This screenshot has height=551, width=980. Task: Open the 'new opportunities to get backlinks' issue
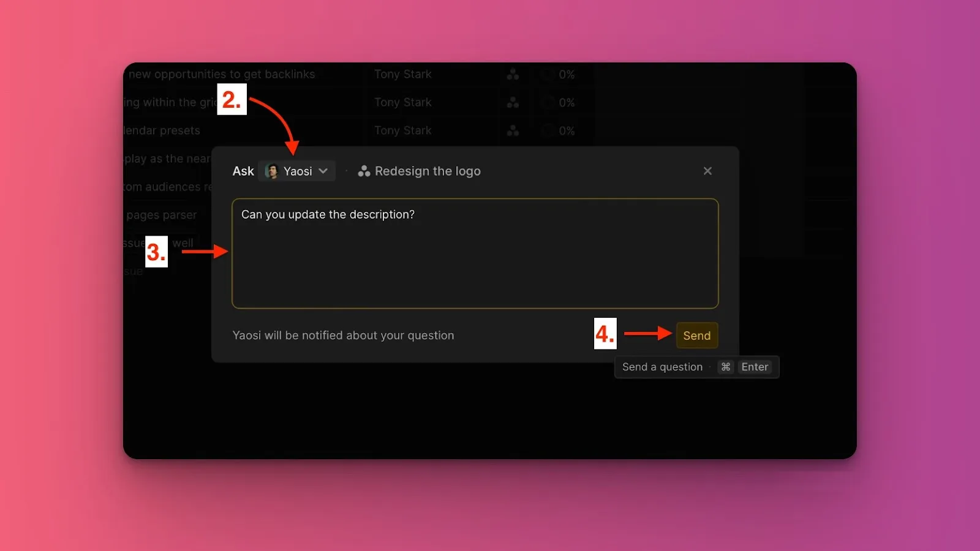(222, 75)
